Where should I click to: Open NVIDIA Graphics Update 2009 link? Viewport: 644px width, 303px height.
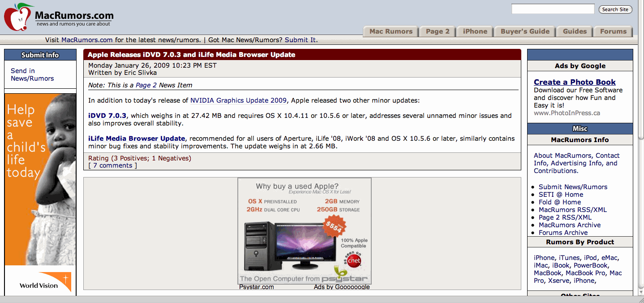coord(238,100)
